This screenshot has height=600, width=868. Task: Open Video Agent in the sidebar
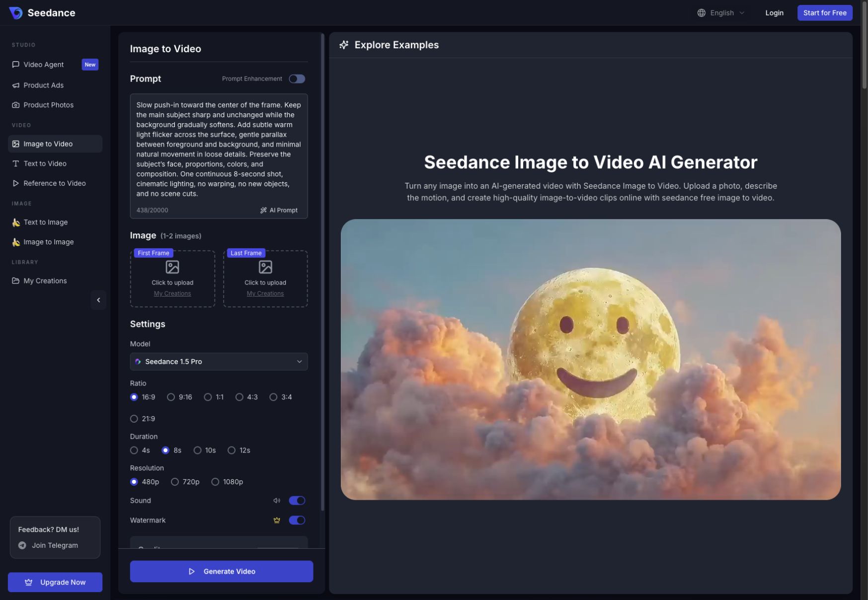(x=55, y=65)
